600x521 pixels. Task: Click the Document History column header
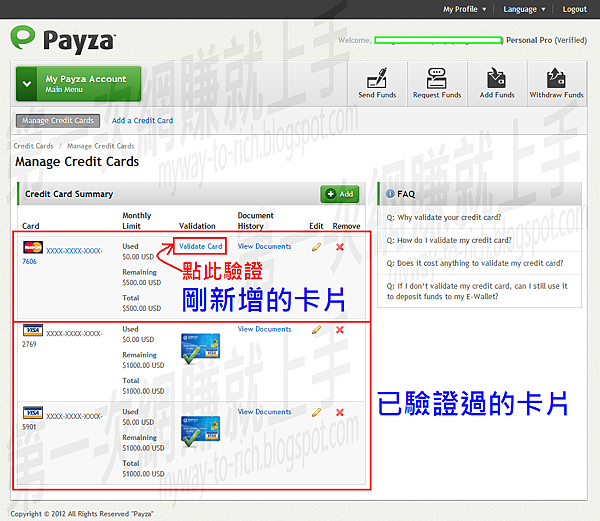pos(256,221)
